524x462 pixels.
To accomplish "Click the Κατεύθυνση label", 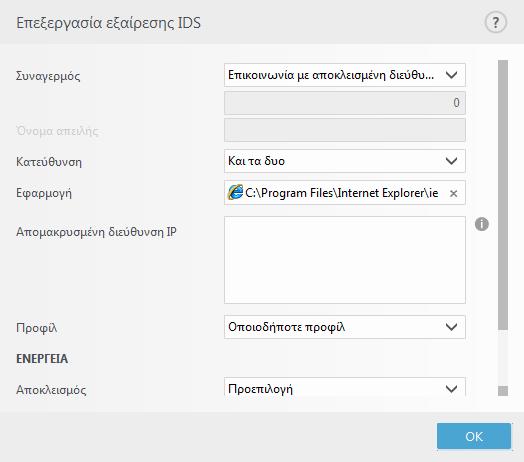I will pos(49,162).
